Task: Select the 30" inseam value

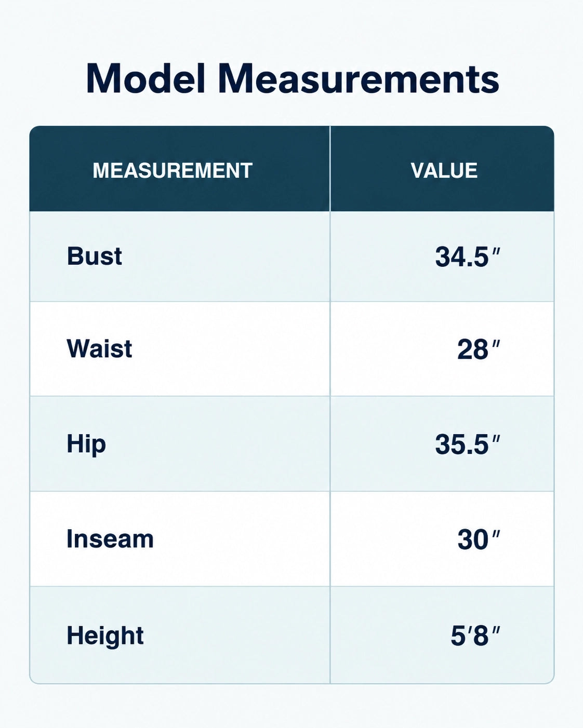Action: (479, 540)
